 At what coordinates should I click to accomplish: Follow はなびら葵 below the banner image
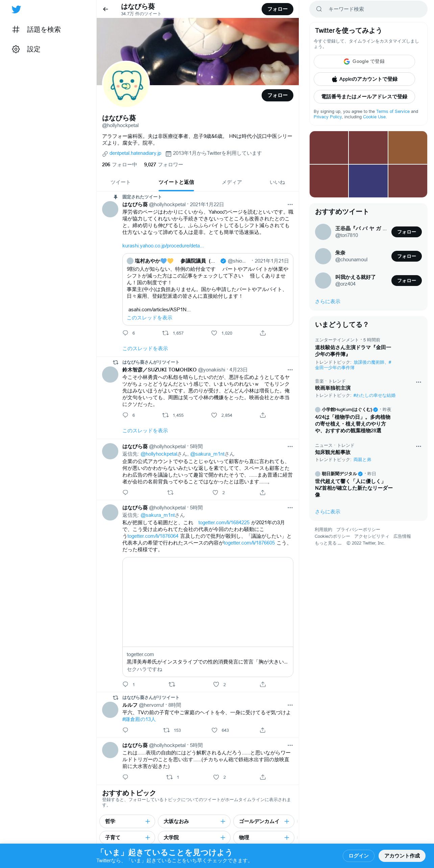pos(278,95)
